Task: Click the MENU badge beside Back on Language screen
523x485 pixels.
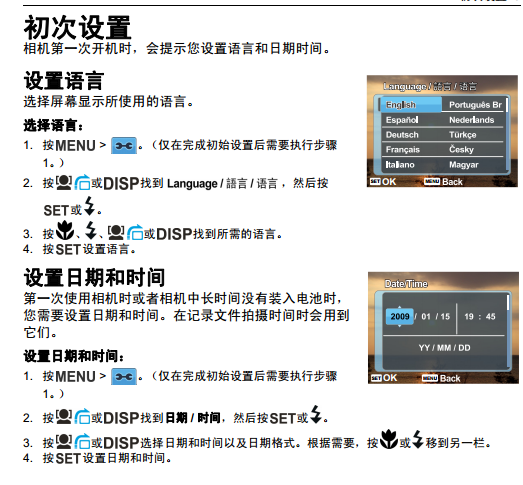Action: (432, 181)
